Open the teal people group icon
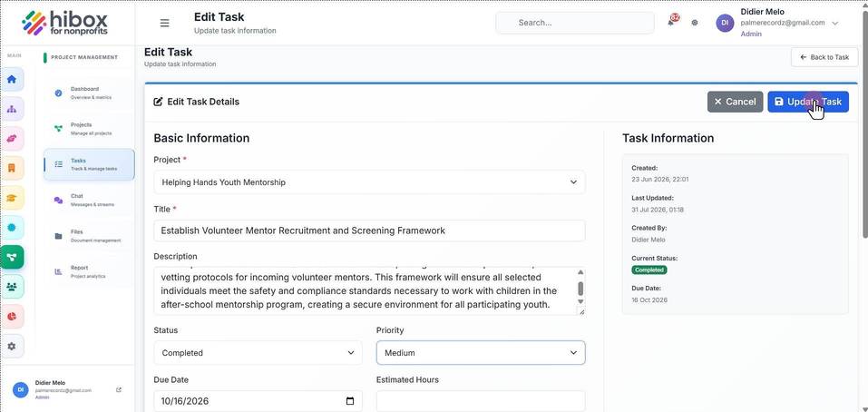The width and height of the screenshot is (868, 412). (12, 287)
